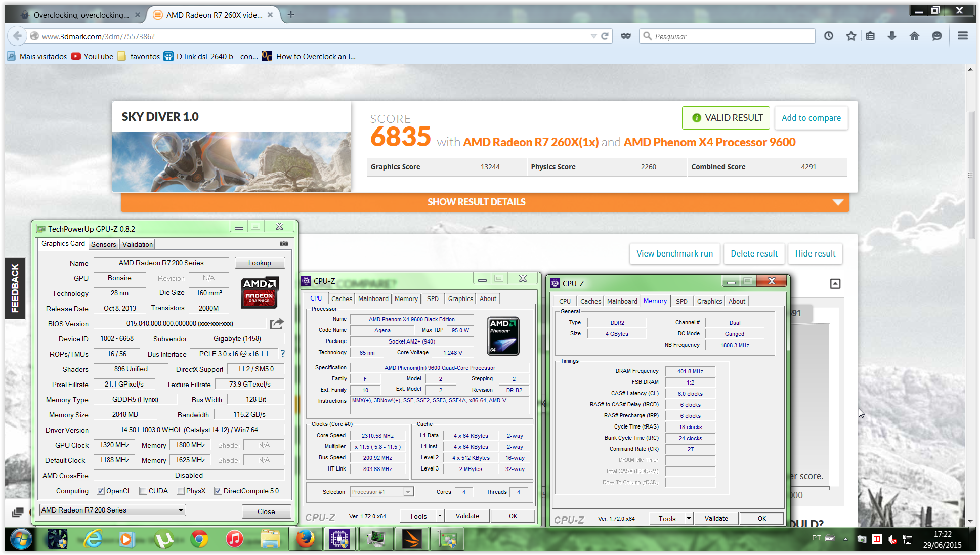Click View benchmark run

click(674, 253)
